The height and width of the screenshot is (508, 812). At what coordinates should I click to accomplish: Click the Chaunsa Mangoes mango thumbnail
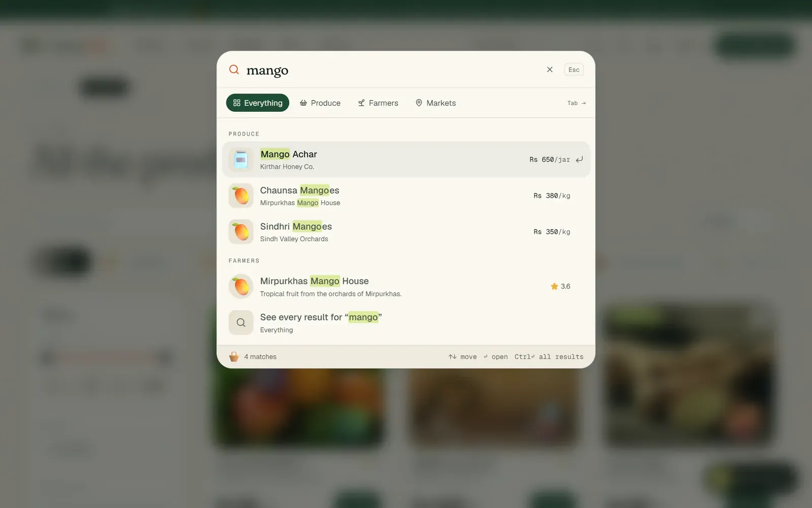pyautogui.click(x=241, y=196)
